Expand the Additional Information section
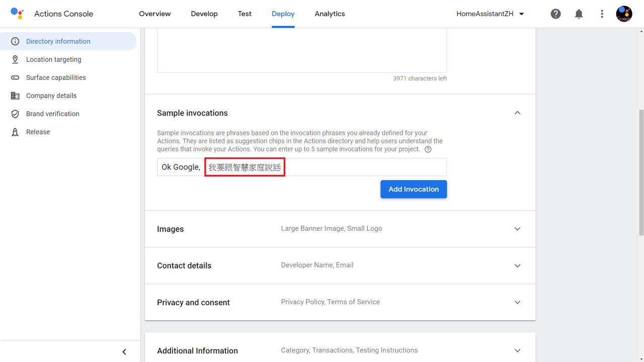The width and height of the screenshot is (644, 362). [517, 350]
